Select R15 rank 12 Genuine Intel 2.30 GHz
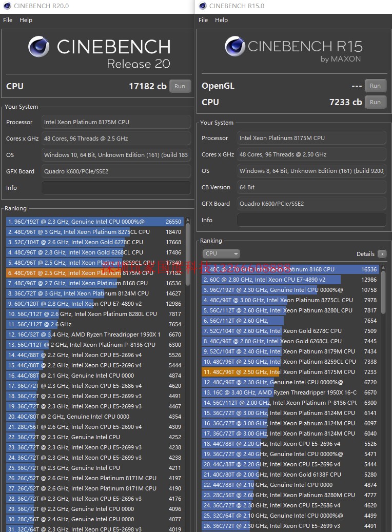392x532 pixels. tap(290, 382)
